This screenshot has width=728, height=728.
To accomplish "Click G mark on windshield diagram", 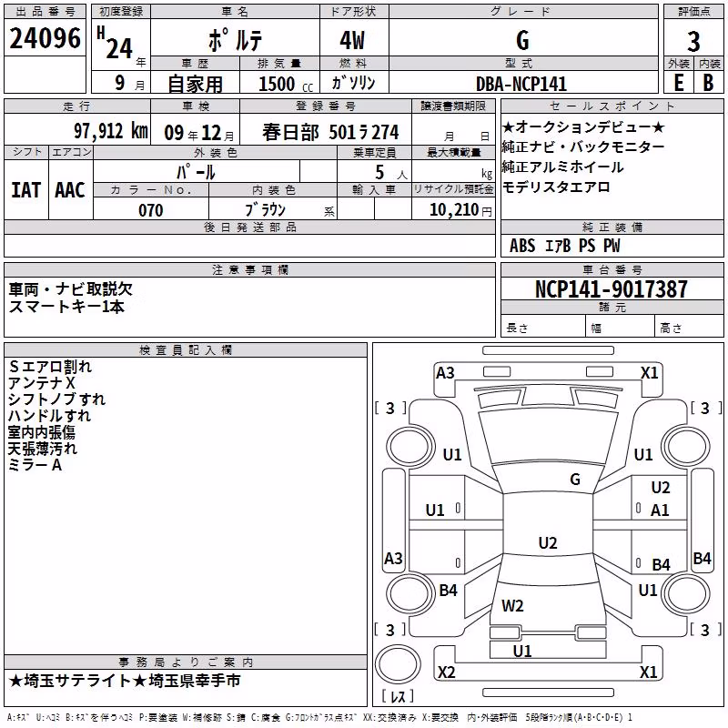I will click(575, 480).
